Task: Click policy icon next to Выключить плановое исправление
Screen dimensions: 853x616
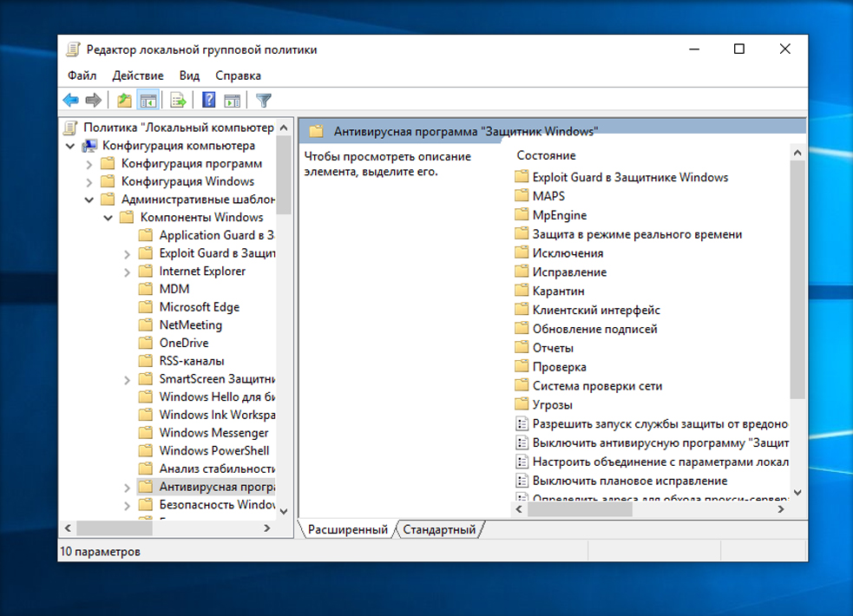Action: pos(522,481)
